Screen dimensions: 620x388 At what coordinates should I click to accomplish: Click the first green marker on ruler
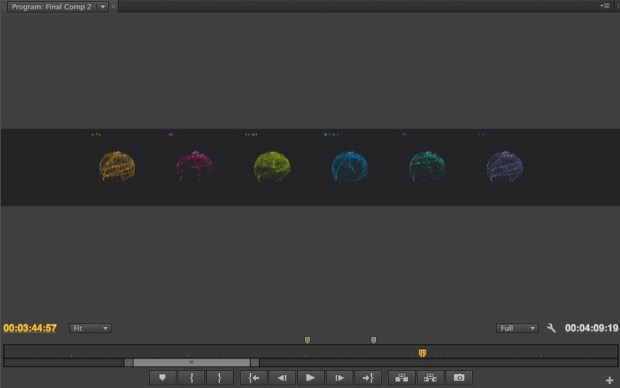(x=307, y=340)
